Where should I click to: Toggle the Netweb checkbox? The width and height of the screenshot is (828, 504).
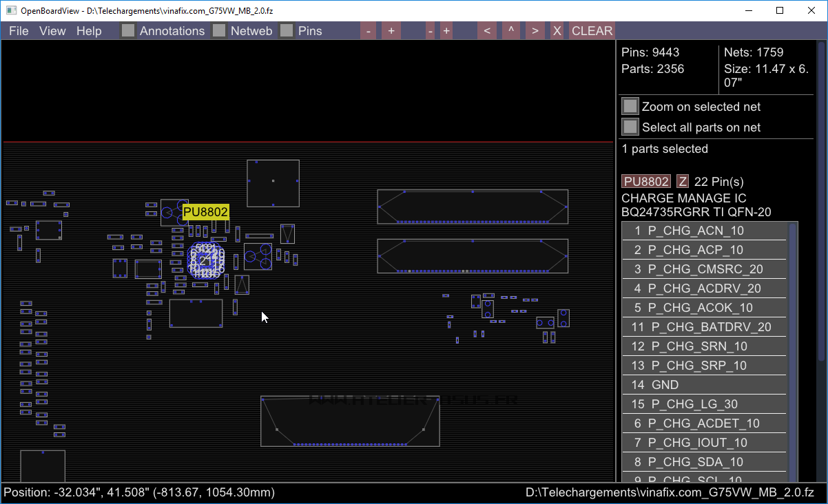click(x=219, y=31)
